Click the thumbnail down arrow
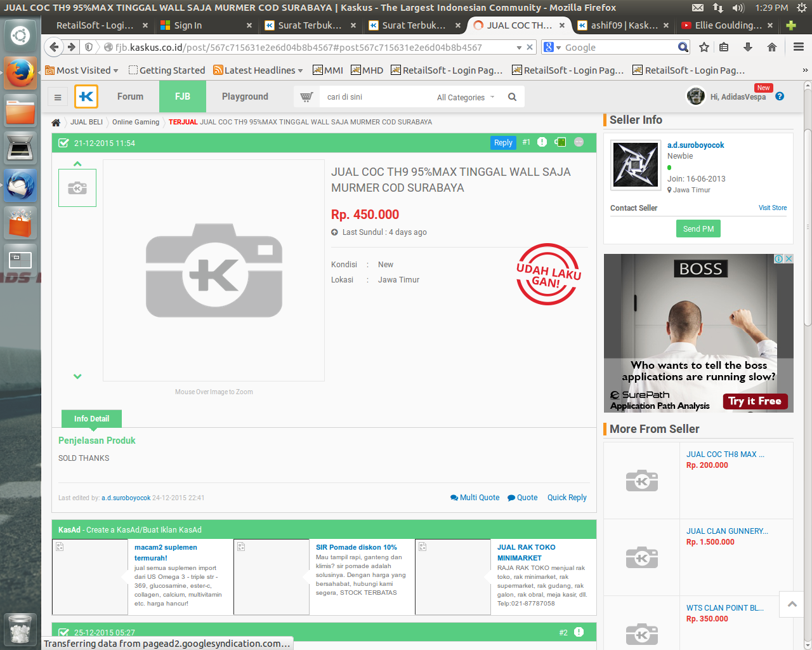The height and width of the screenshot is (650, 812). pyautogui.click(x=77, y=376)
